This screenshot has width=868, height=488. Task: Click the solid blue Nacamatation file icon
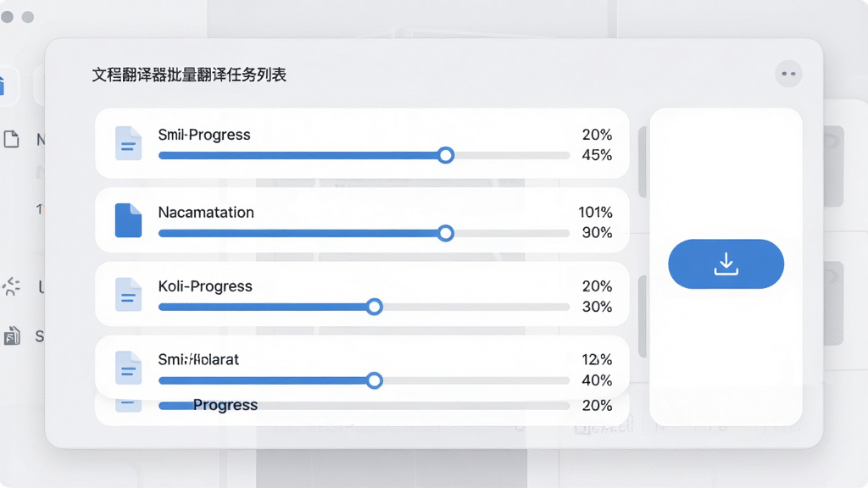[128, 220]
